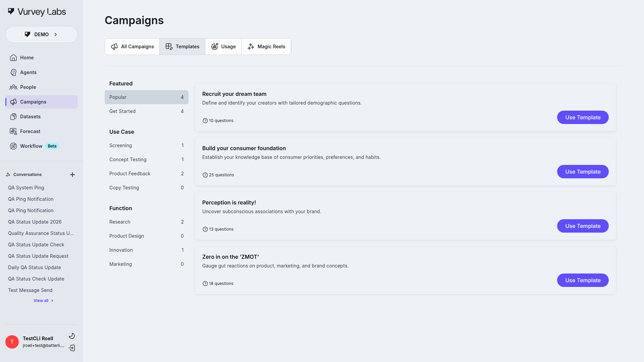Open the Workflow Beta section icon
Screen dimensions: 644x362
[x=13, y=146]
